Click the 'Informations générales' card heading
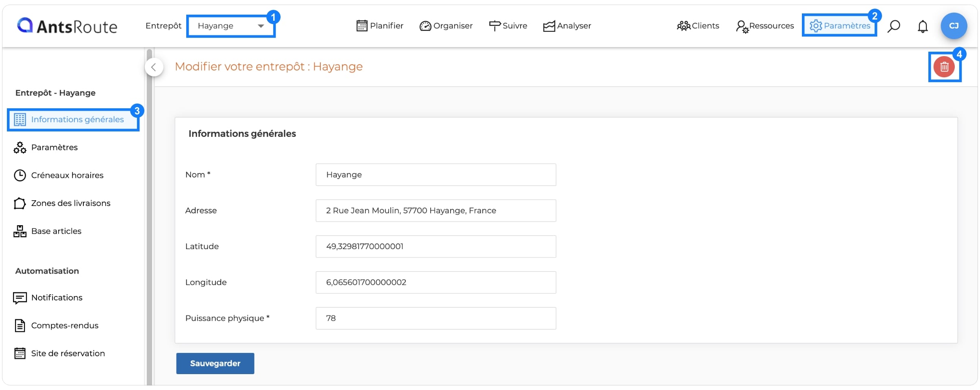The height and width of the screenshot is (390, 980). tap(242, 134)
